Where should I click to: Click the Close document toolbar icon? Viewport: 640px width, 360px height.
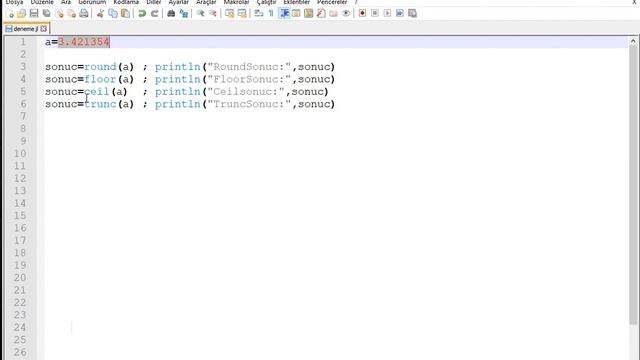[60, 13]
